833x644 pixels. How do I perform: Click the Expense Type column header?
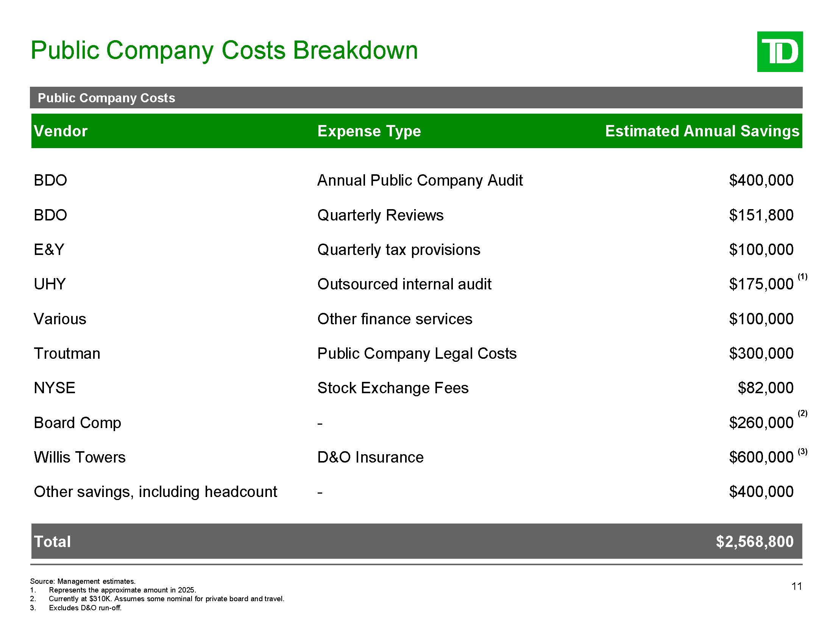pyautogui.click(x=369, y=131)
